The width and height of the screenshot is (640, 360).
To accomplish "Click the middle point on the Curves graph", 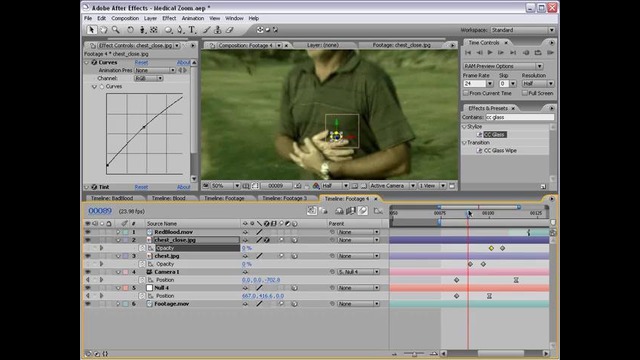I will pyautogui.click(x=144, y=127).
